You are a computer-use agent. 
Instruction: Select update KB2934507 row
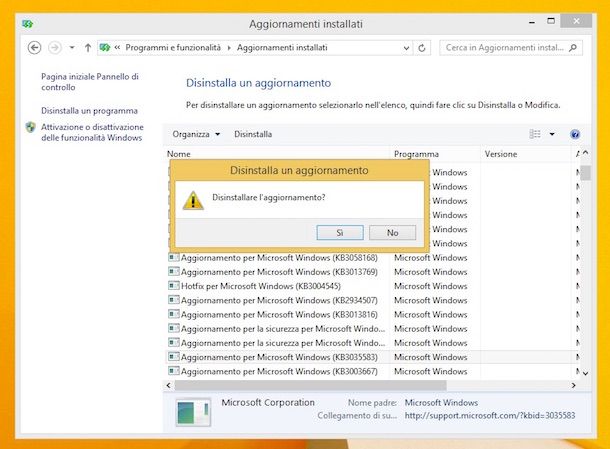tap(373, 300)
